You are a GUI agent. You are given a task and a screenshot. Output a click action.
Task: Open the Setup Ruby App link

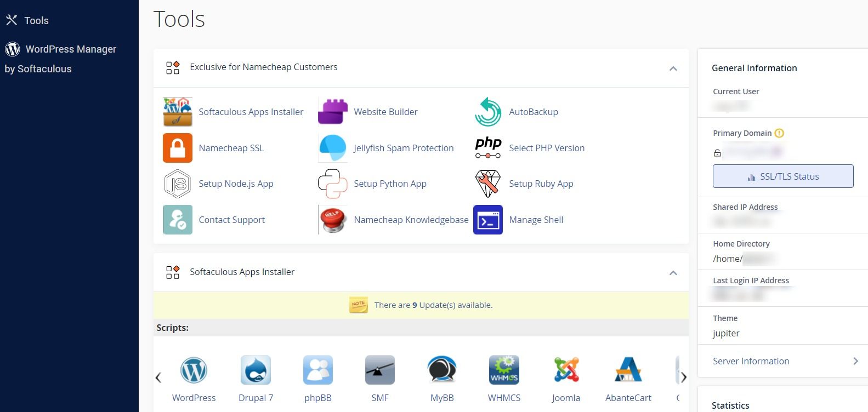(x=541, y=184)
